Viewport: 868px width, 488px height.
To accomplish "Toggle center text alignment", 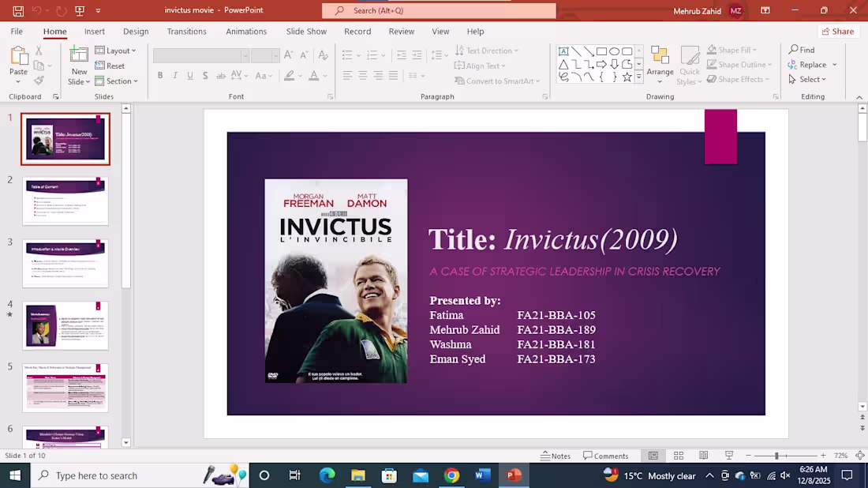I will pos(363,75).
